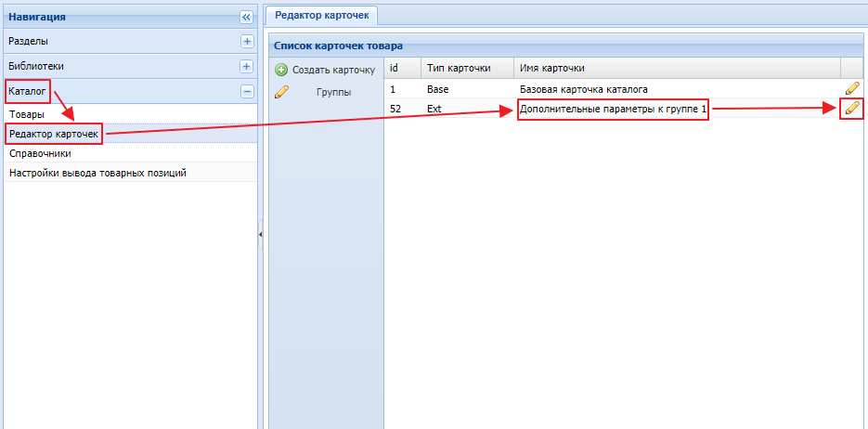Switch to the Редактор карточек tab

pyautogui.click(x=322, y=14)
